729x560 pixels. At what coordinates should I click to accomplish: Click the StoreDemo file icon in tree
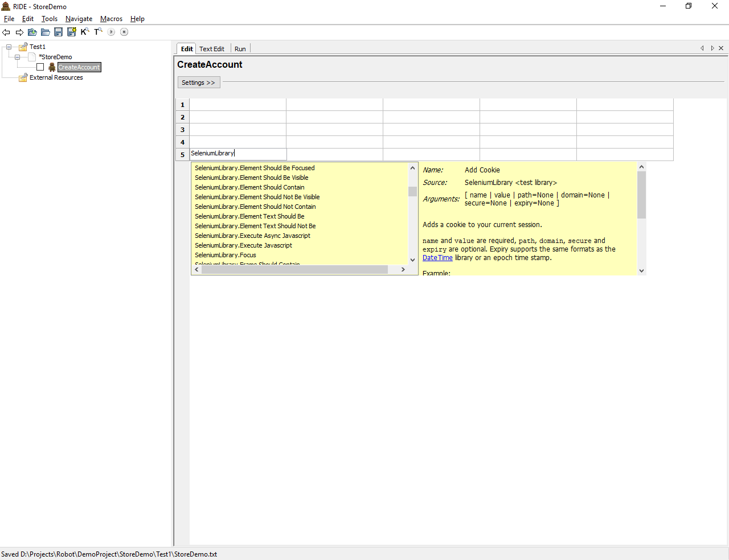[32, 57]
